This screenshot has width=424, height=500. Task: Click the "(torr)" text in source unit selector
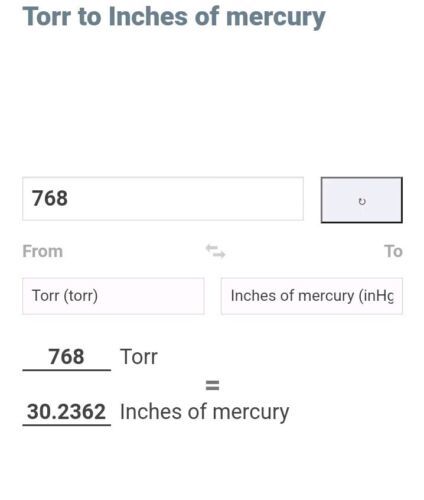coord(80,296)
